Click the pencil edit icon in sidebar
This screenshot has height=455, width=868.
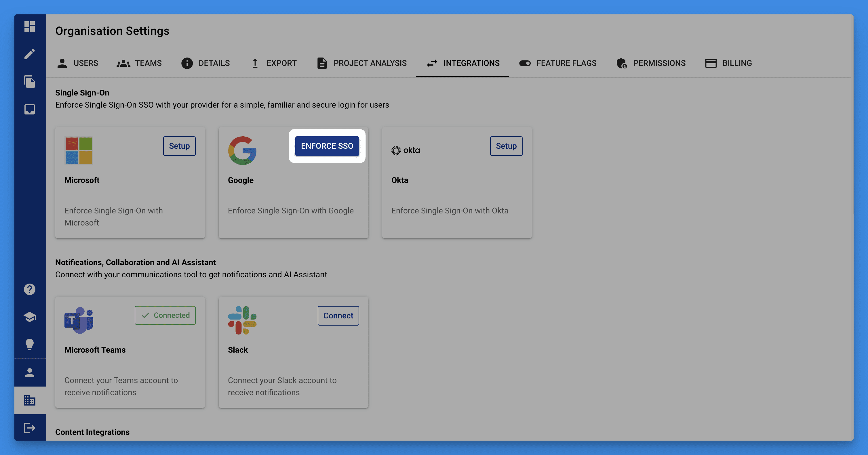pyautogui.click(x=30, y=54)
